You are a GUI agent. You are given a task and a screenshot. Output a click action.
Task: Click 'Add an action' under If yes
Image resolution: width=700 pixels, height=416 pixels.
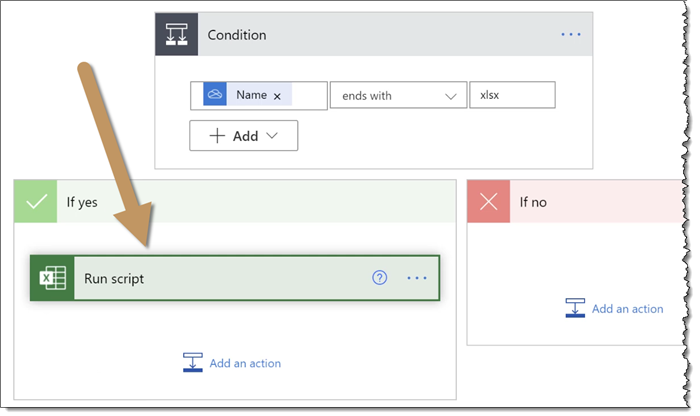(x=245, y=363)
